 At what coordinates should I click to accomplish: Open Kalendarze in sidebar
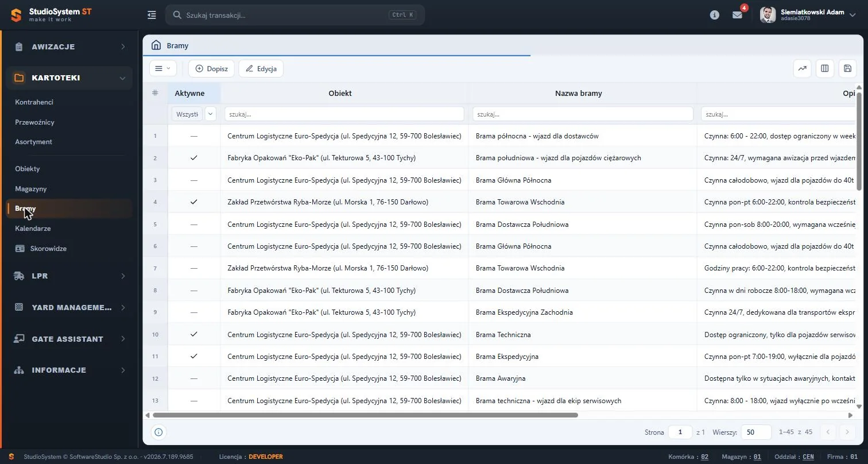[33, 229]
